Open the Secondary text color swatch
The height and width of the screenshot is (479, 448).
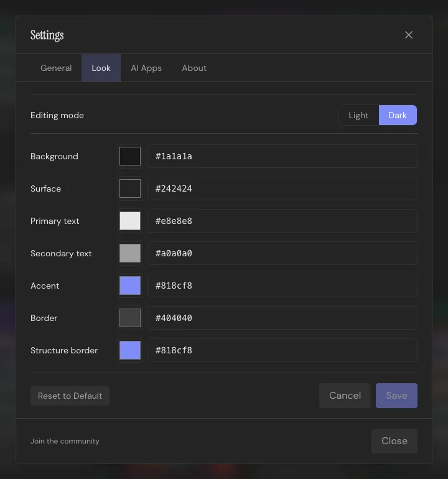point(130,253)
